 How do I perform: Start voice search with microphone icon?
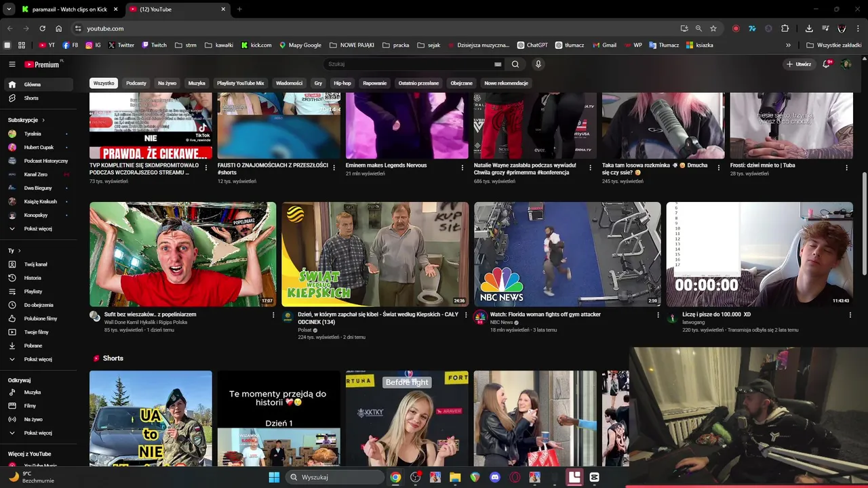point(538,64)
